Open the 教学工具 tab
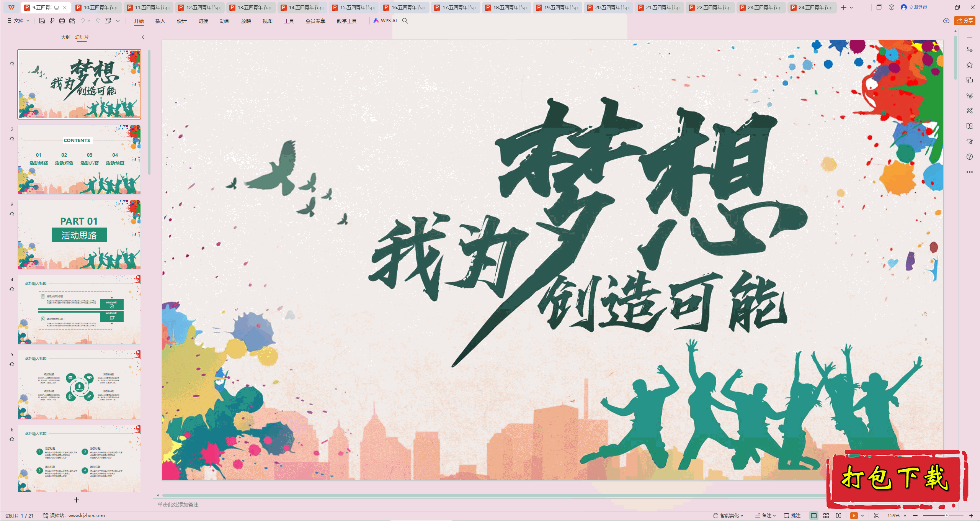 pos(346,21)
